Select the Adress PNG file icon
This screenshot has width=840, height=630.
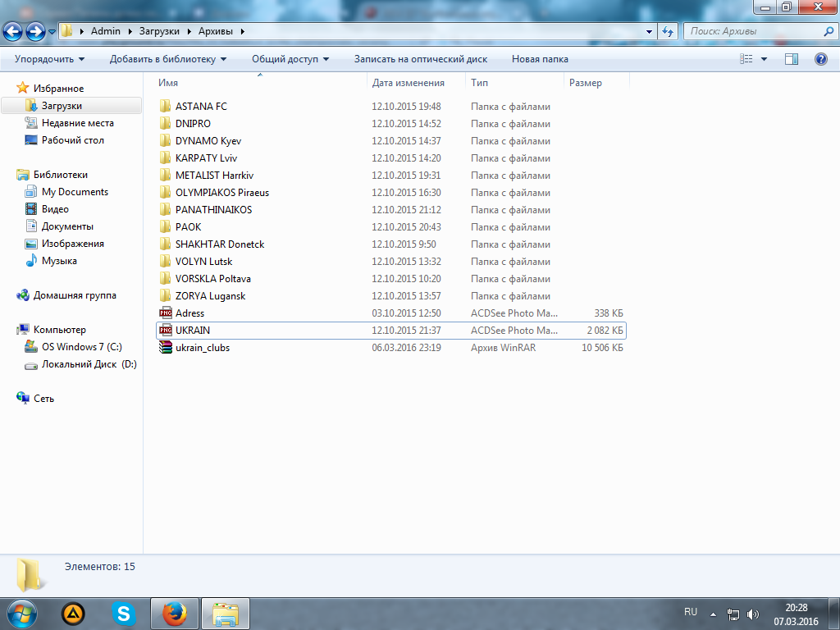[166, 313]
